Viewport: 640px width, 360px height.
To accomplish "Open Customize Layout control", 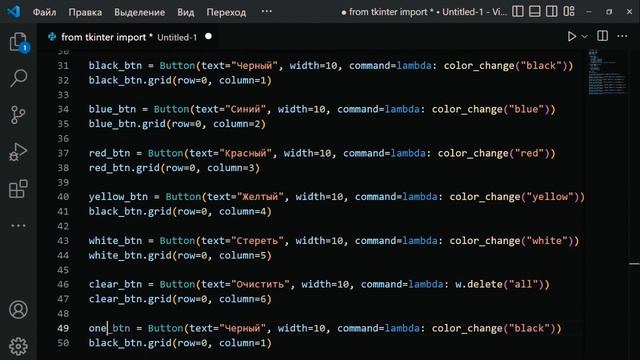I will [x=569, y=11].
